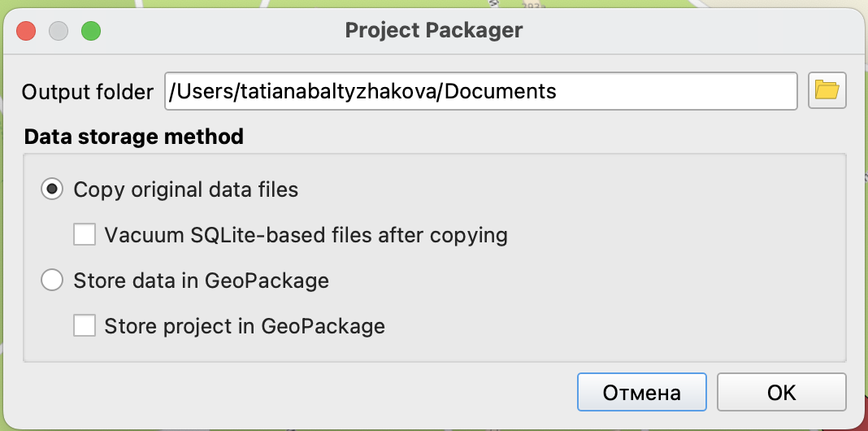Choose the Store data in GeoPackage radio button
Viewport: 868px width, 431px height.
point(52,281)
